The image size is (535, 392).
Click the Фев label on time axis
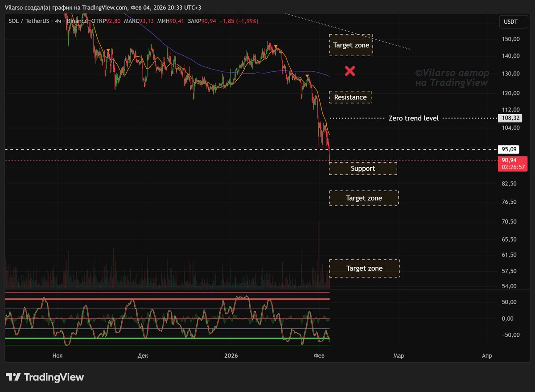[x=319, y=356]
